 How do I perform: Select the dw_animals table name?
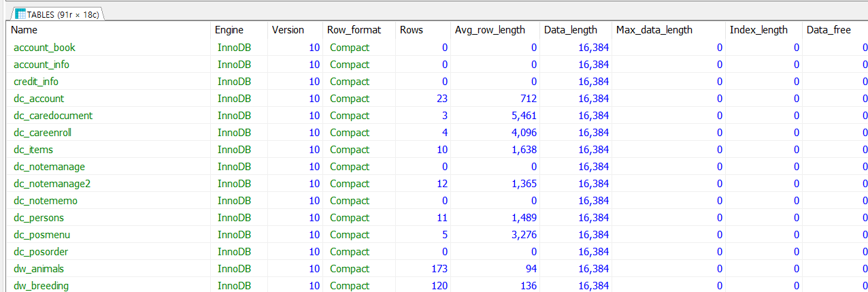[x=39, y=269]
